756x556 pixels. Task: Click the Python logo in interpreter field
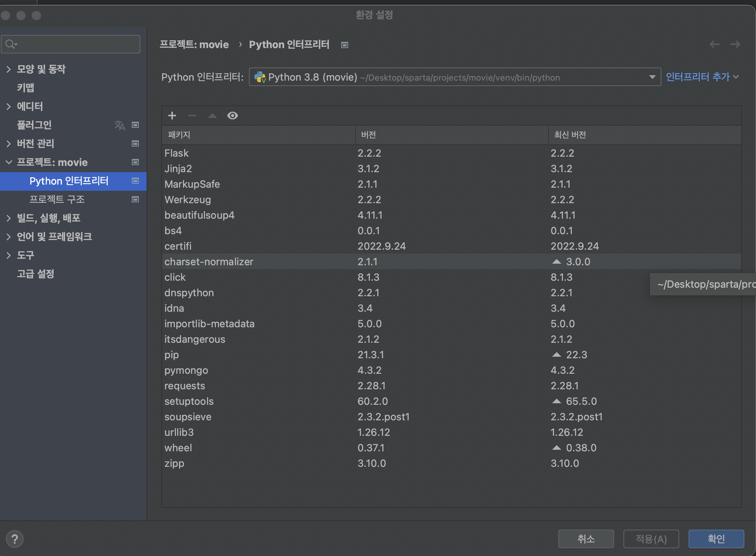260,77
